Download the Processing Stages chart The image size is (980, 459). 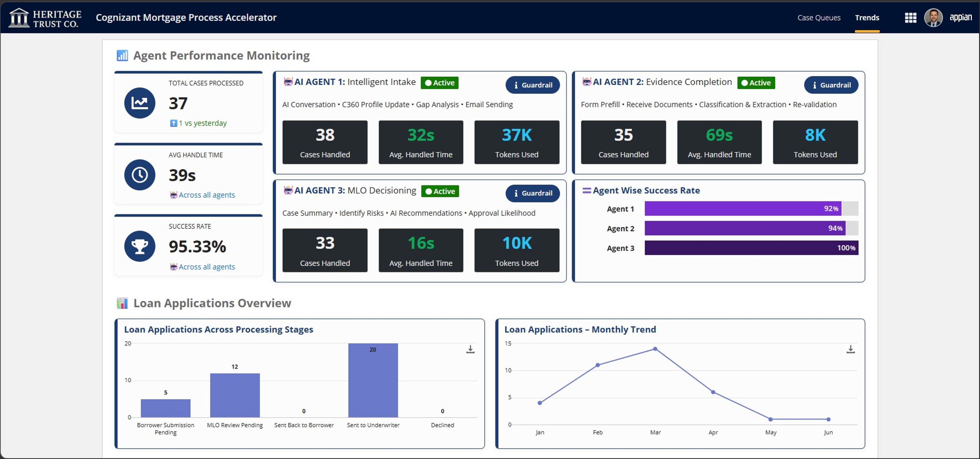[x=470, y=349]
